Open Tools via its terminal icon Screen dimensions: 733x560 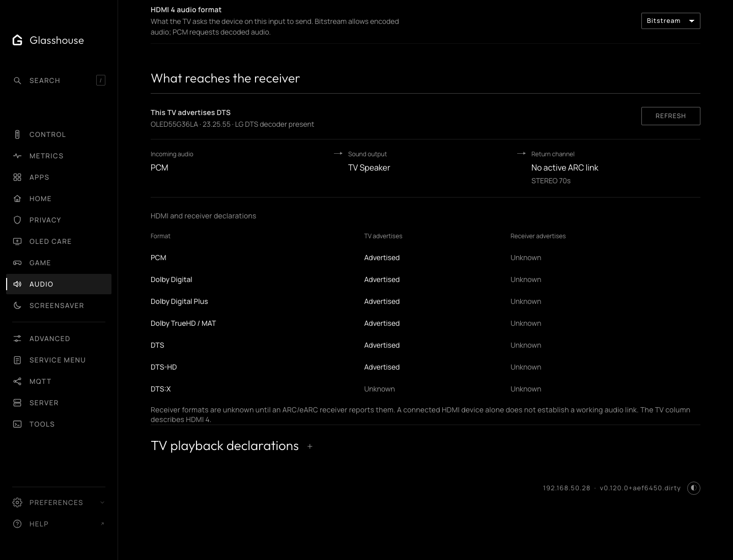[17, 424]
